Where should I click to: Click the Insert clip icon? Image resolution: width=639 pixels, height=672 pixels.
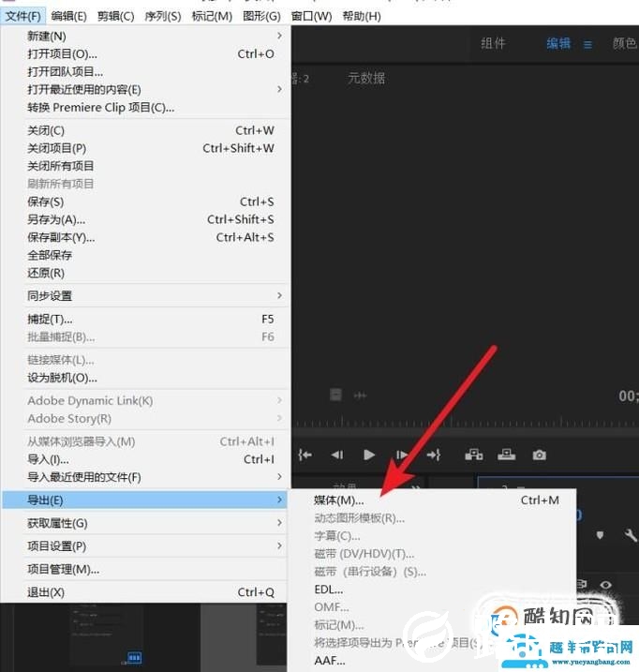(x=474, y=455)
